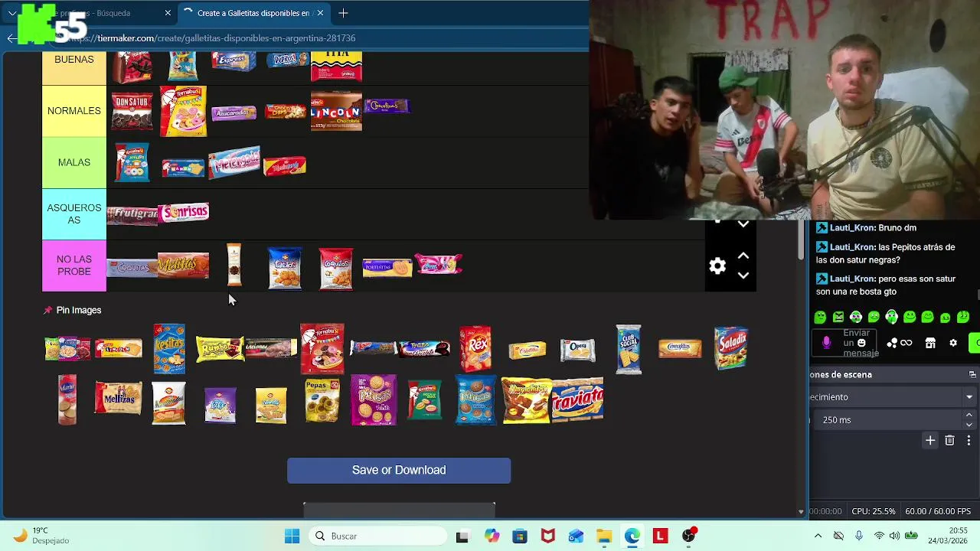This screenshot has width=980, height=551.
Task: Click the Save or Download button
Action: 399,470
